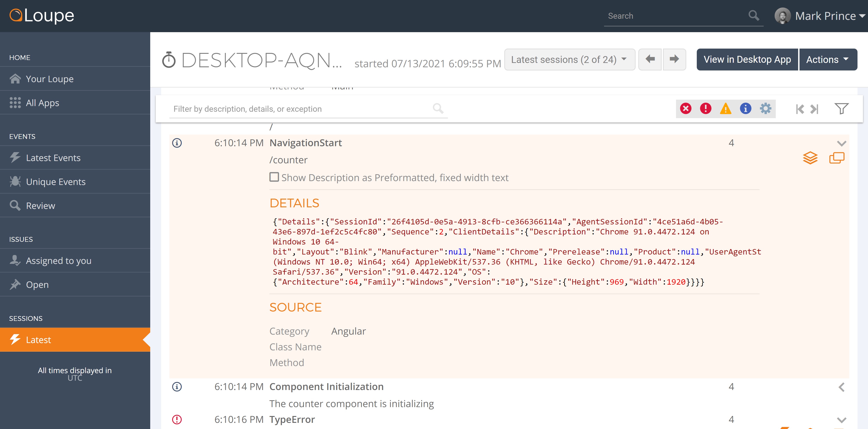Expand the Latest sessions dropdown
Screen dimensions: 868x429
tap(568, 59)
